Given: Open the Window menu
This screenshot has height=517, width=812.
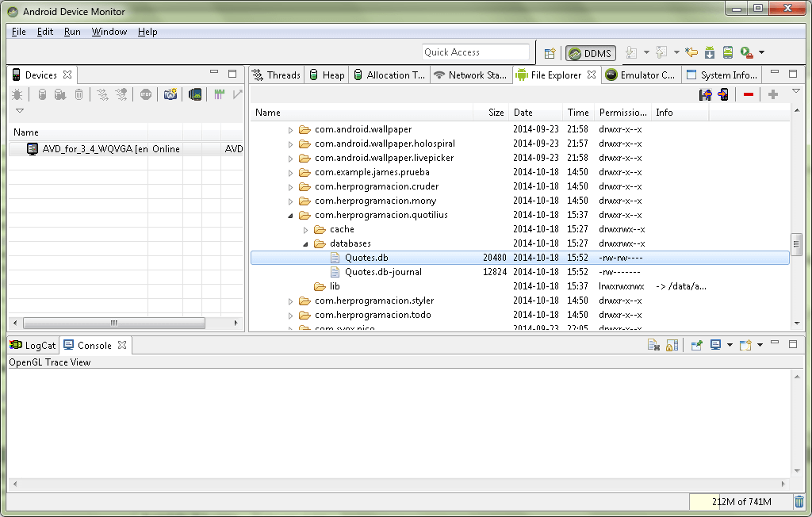Looking at the screenshot, I should 109,32.
